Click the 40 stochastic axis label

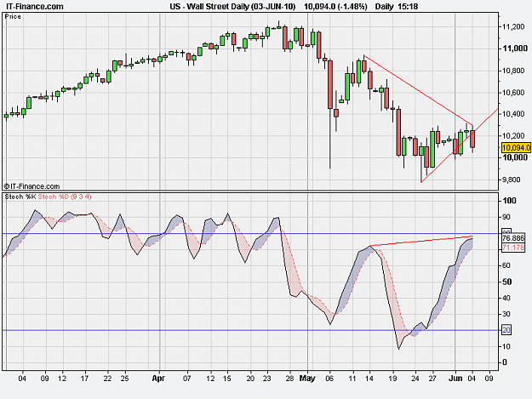506,298
